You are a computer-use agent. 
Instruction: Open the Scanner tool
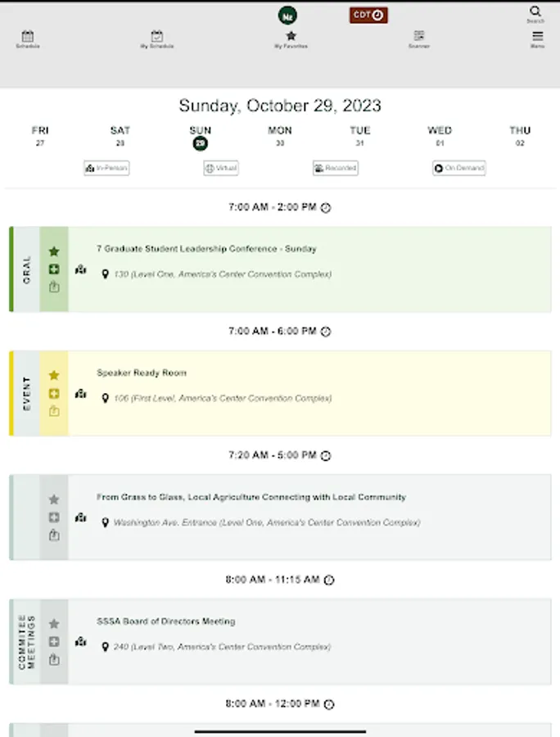click(x=419, y=38)
